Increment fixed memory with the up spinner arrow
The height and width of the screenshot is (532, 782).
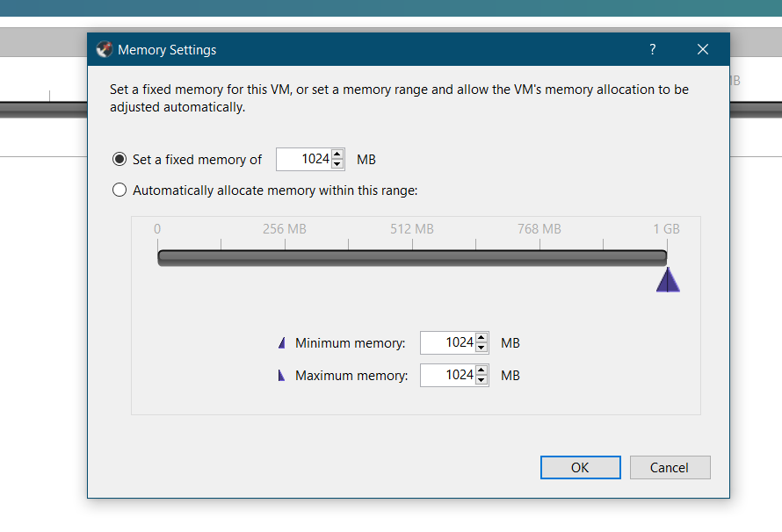click(x=337, y=155)
